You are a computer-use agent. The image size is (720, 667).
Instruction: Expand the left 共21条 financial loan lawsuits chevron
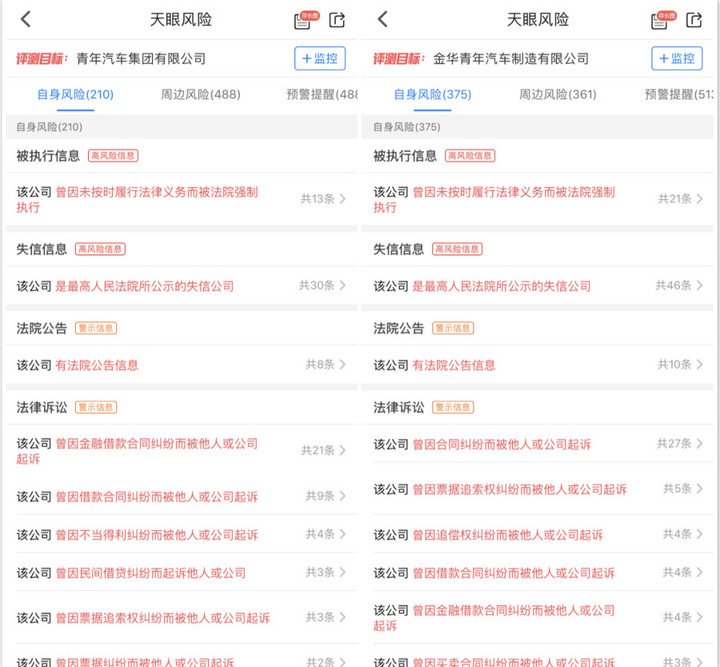tap(342, 450)
